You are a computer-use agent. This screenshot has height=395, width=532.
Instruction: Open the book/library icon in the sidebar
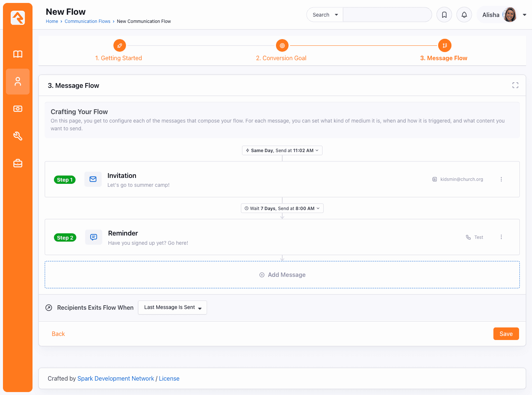pyautogui.click(x=17, y=54)
